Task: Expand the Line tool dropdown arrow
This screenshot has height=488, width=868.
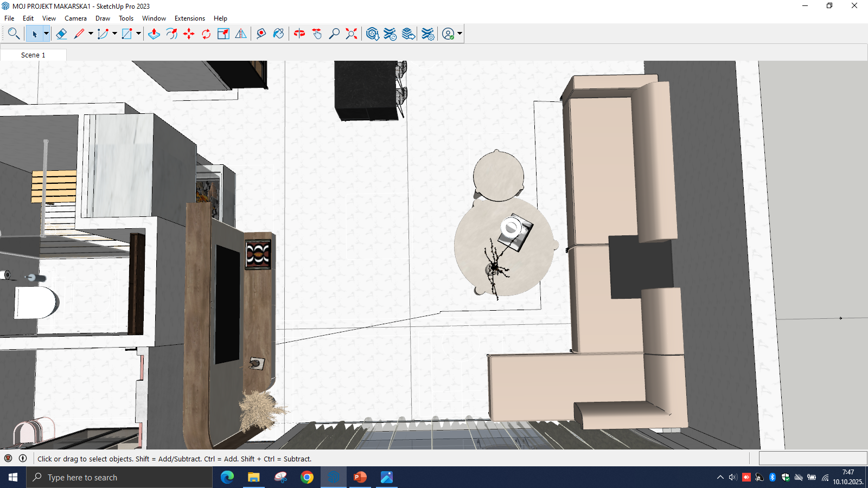Action: coord(91,34)
